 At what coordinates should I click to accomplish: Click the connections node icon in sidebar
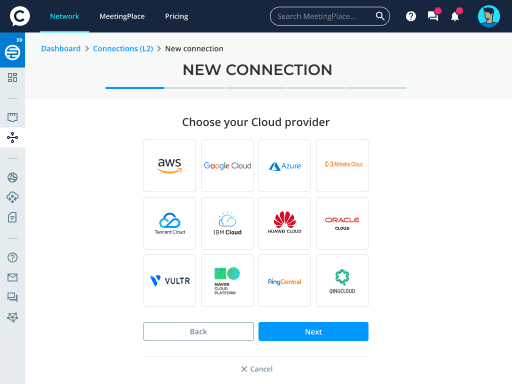(x=12, y=137)
